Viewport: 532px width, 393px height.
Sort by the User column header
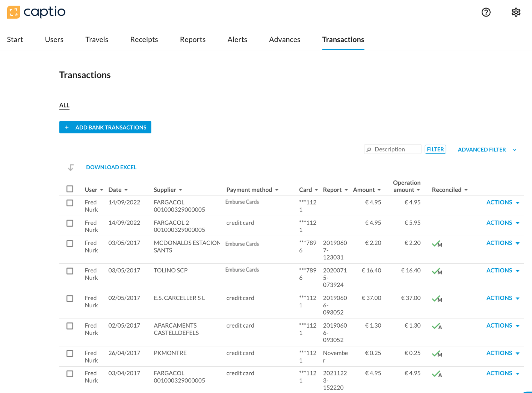coord(94,190)
